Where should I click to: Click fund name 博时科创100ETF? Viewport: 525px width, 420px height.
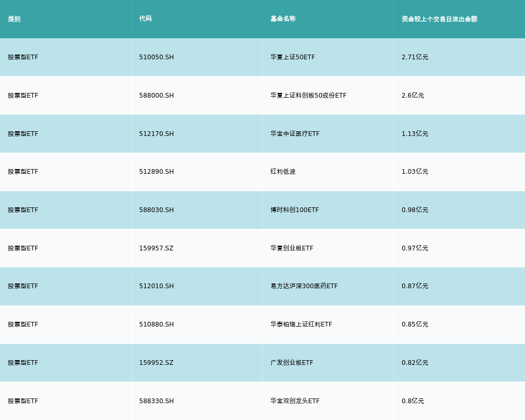tap(295, 210)
